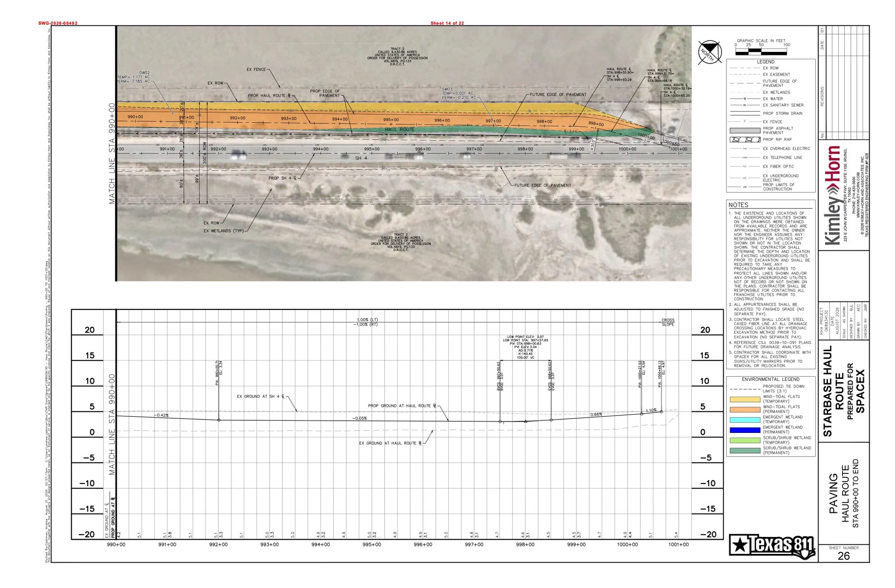Select the Prop Rip Rap hatch swatch
This screenshot has width=895, height=588.
pyautogui.click(x=745, y=140)
